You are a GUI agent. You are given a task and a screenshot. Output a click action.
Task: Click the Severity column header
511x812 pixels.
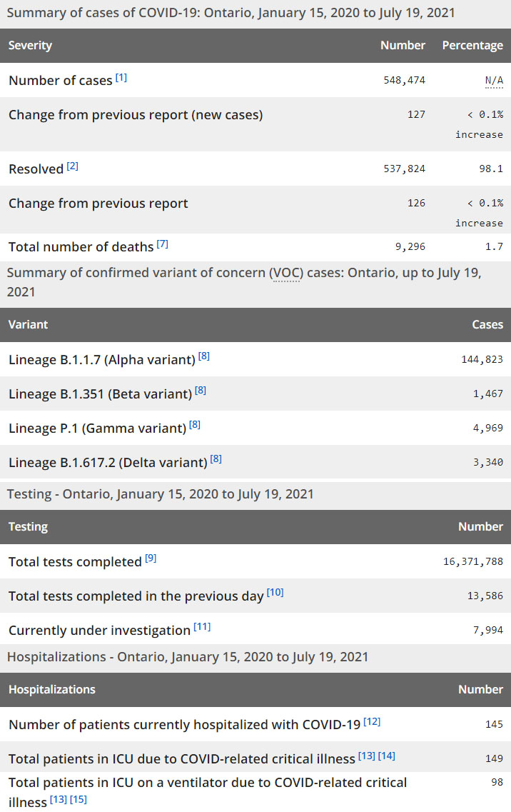click(x=30, y=45)
